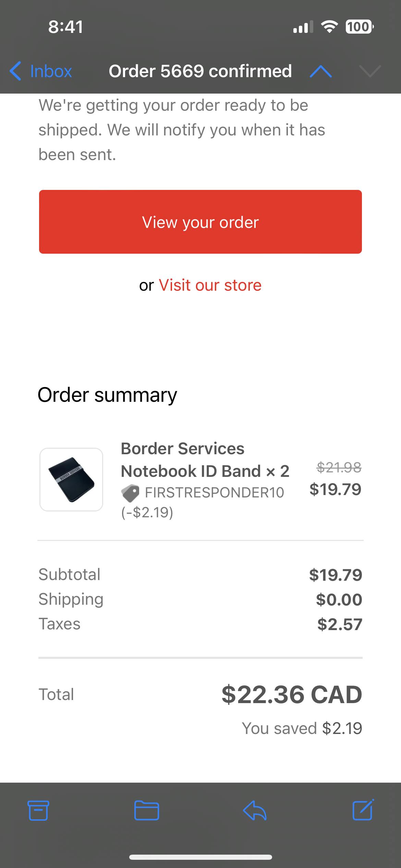Tap the Reply arrow icon

(x=255, y=810)
